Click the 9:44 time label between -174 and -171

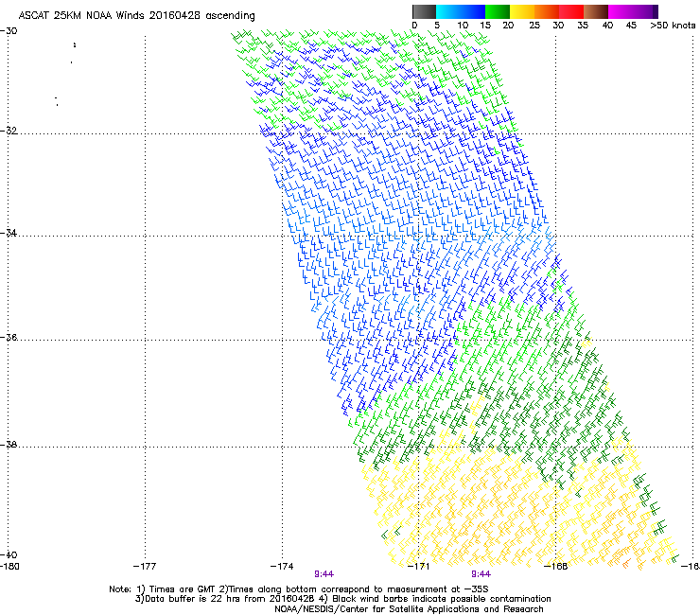tap(324, 574)
